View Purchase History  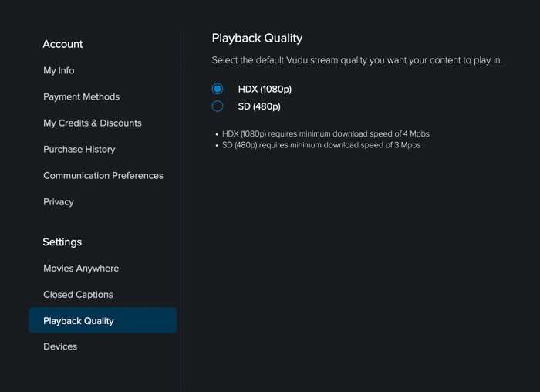pyautogui.click(x=79, y=149)
